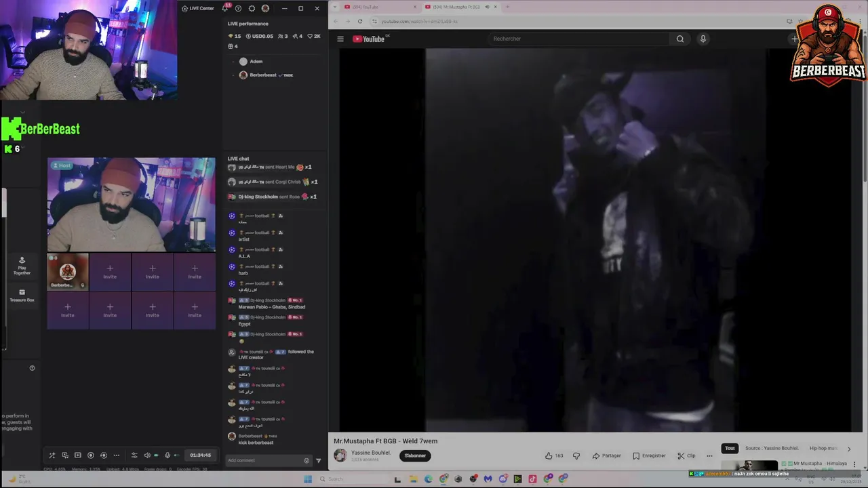
Task: Open the video three-dots more actions menu
Action: pyautogui.click(x=709, y=455)
